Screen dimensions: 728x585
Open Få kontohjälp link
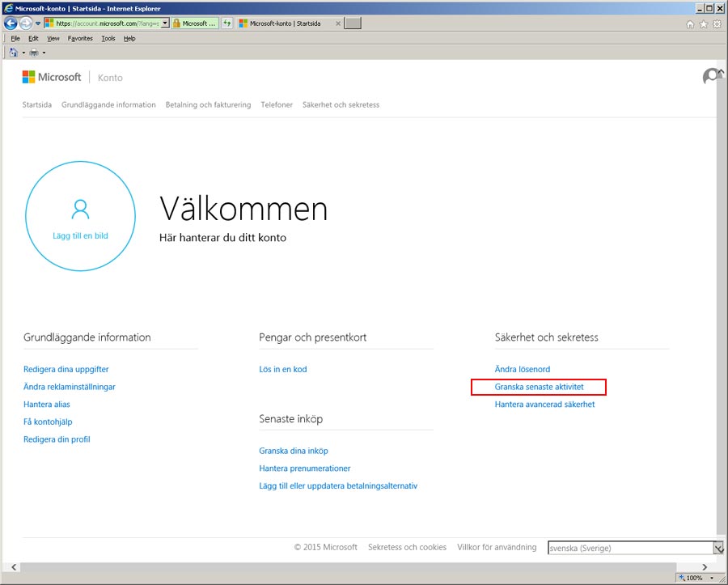tap(48, 422)
